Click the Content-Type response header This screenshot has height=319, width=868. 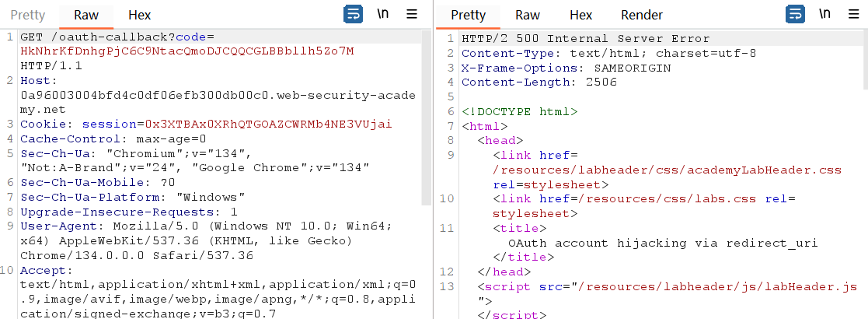(x=609, y=53)
